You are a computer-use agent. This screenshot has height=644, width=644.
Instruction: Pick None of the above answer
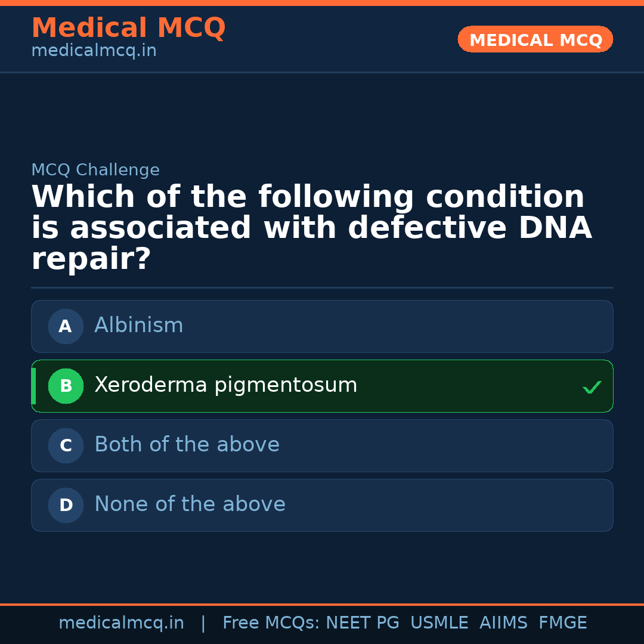click(322, 505)
